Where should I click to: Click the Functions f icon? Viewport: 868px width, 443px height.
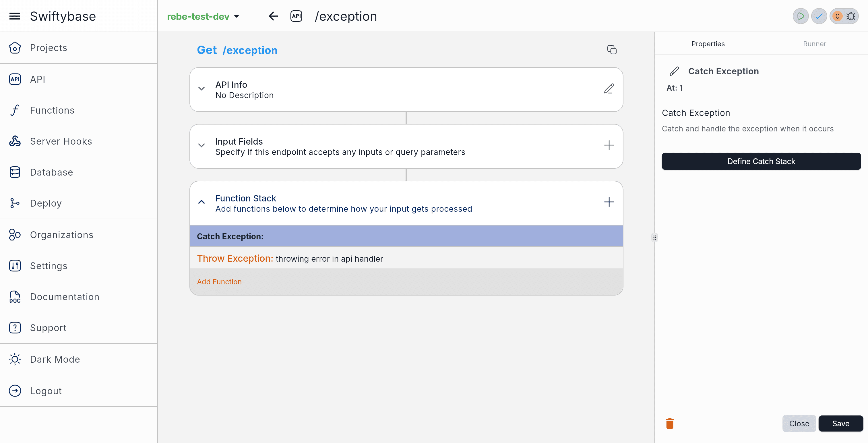[15, 110]
